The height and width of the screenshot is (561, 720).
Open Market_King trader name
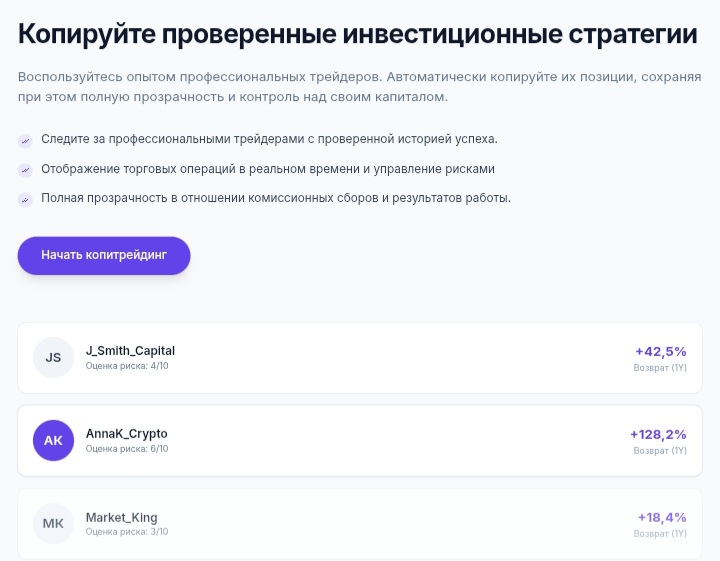coord(122,517)
